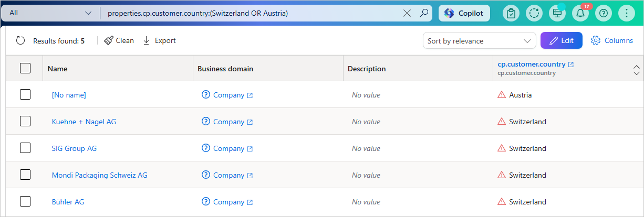Check the box for the [No name] row

(25, 95)
